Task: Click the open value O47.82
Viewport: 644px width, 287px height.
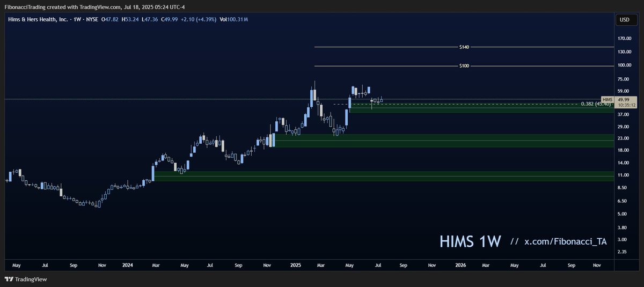Action: [x=110, y=19]
